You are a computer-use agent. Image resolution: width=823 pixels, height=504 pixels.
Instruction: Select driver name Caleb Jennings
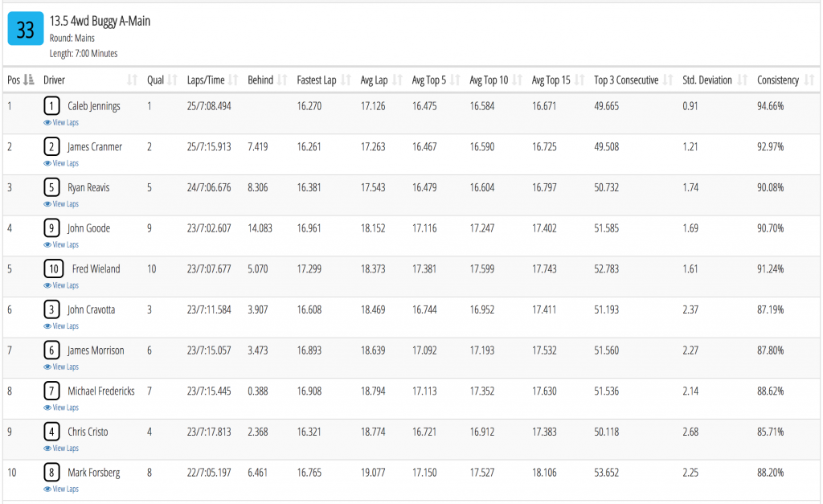coord(94,106)
